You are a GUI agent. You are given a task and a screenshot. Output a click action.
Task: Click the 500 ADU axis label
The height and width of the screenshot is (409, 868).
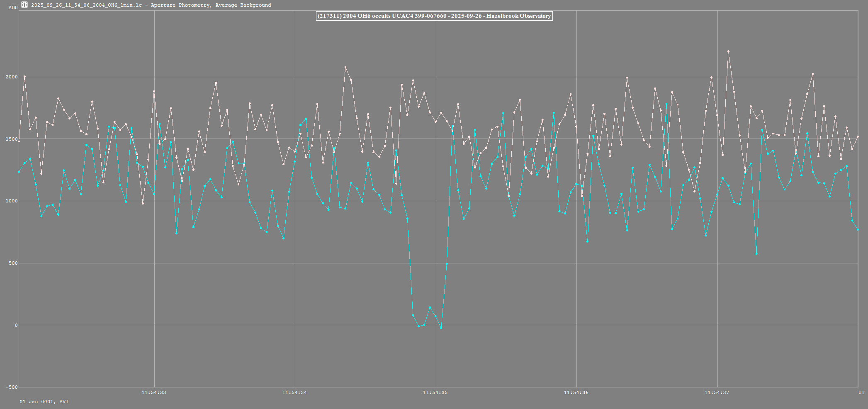tap(13, 263)
